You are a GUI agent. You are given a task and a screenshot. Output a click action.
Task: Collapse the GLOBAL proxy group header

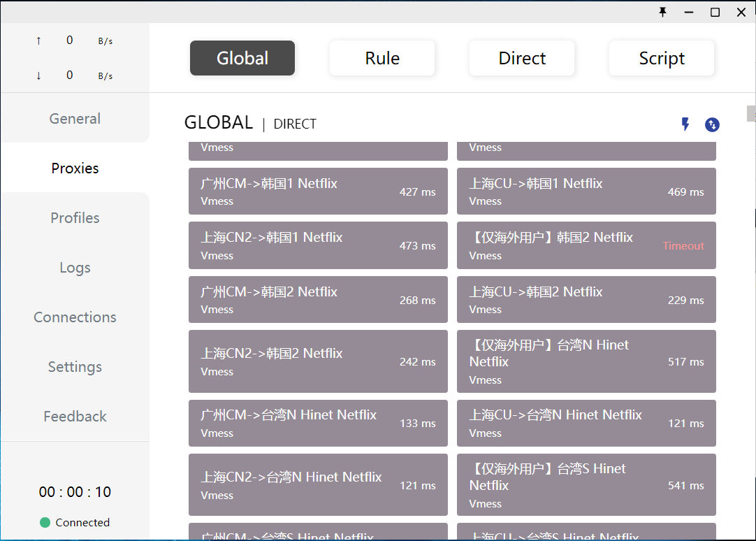pos(218,123)
